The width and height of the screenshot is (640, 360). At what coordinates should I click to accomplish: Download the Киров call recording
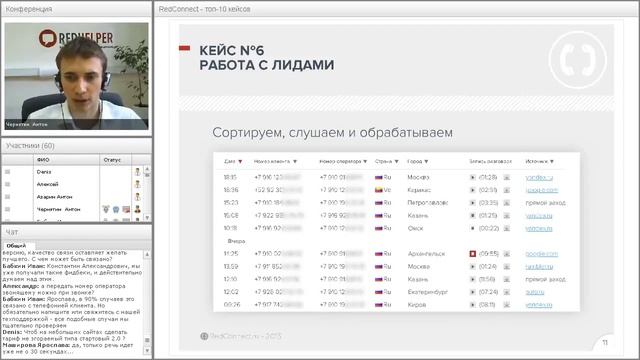507,305
